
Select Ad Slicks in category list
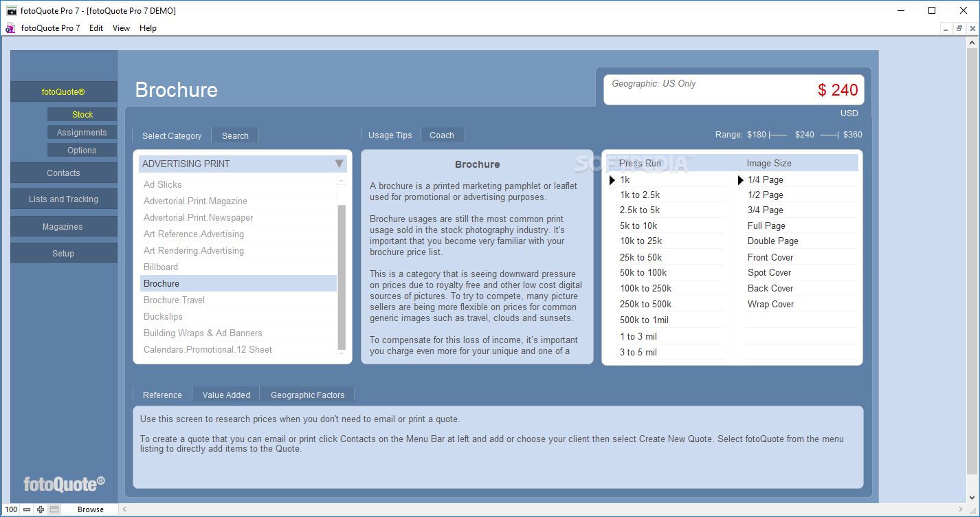(238, 184)
